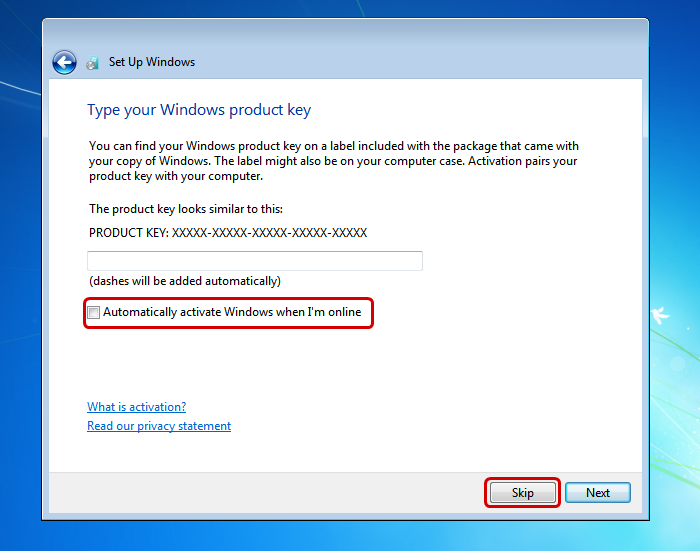Go back using the blue arrow button

pos(64,62)
